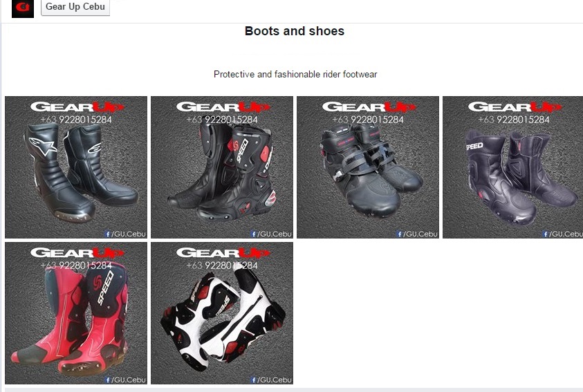Viewport: 583px width, 392px height.
Task: Click Facebook icon on black Speed tall boots image
Action: (254, 234)
